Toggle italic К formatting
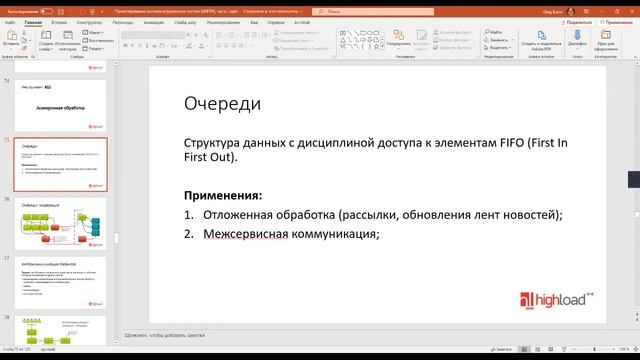Viewport: 640px width, 360px height. (132, 46)
